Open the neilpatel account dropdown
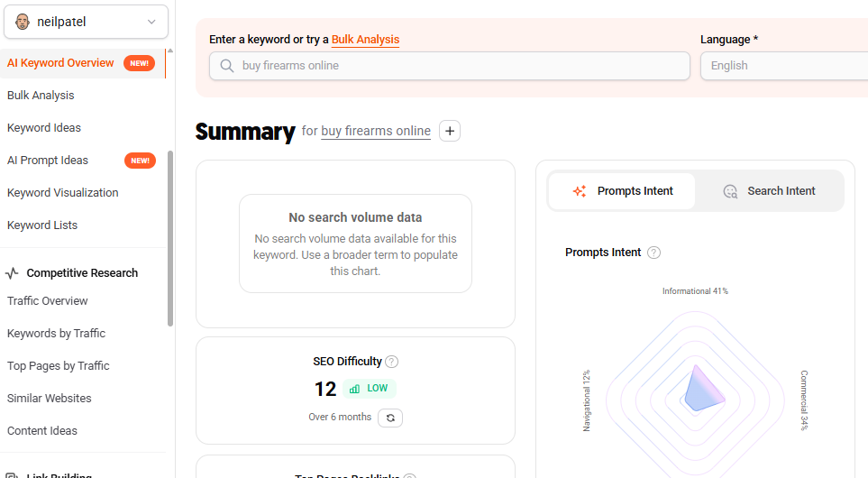 86,23
